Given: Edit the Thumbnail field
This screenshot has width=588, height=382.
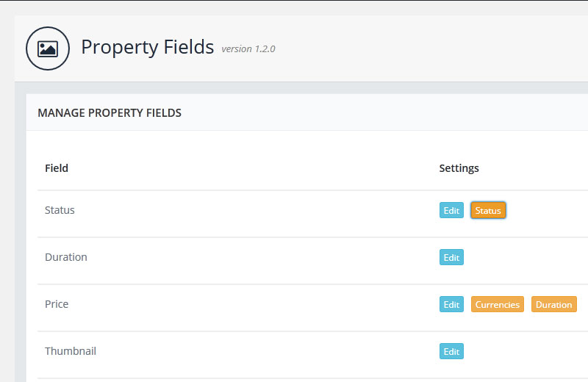Looking at the screenshot, I should point(451,351).
